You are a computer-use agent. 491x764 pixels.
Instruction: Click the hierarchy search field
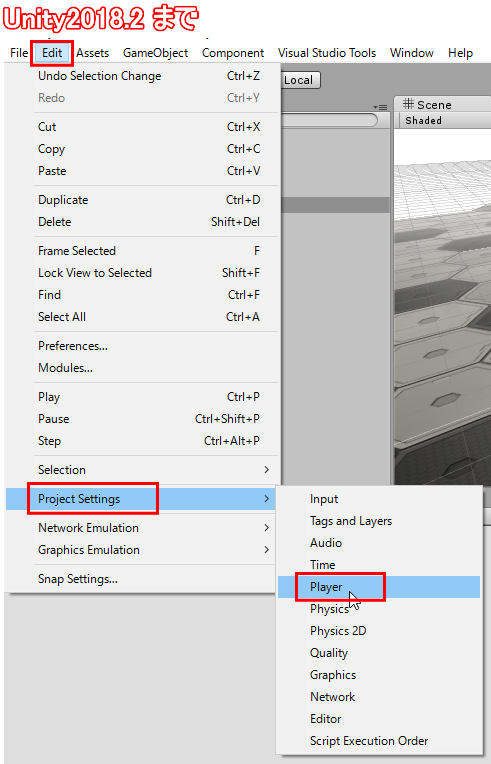[x=329, y=120]
